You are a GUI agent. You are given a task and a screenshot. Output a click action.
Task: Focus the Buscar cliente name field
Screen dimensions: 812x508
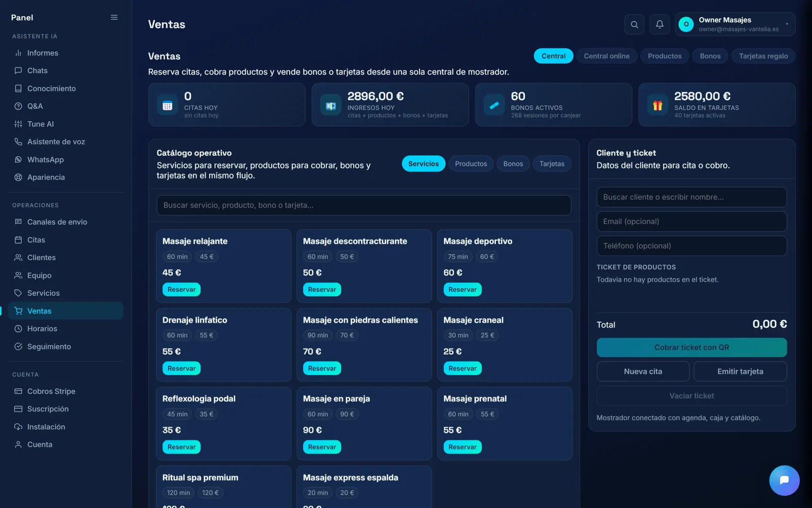click(x=692, y=197)
